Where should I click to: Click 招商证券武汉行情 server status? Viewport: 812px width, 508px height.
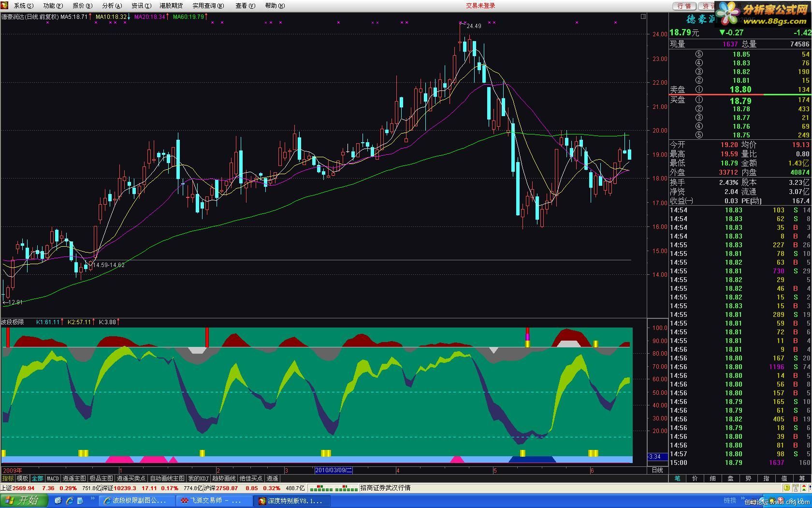[x=386, y=488]
